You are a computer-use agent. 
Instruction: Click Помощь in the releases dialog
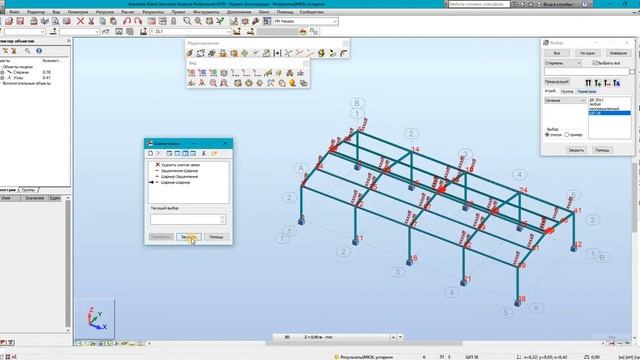pos(216,237)
